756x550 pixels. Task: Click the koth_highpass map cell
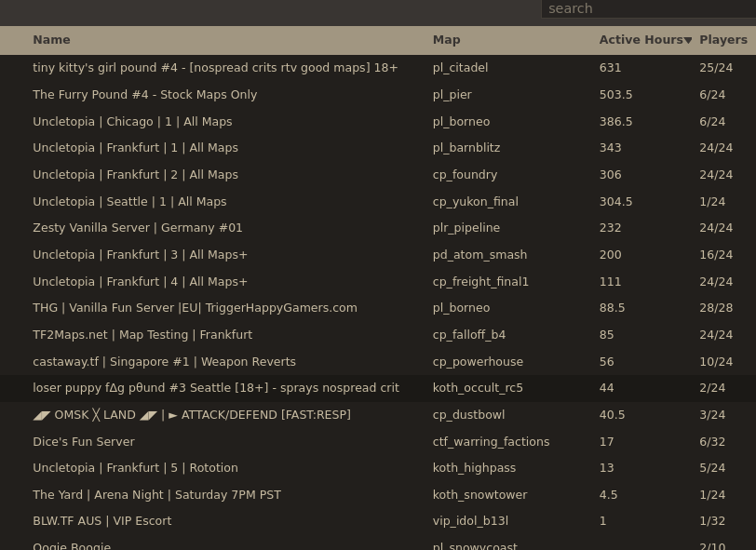[474, 468]
